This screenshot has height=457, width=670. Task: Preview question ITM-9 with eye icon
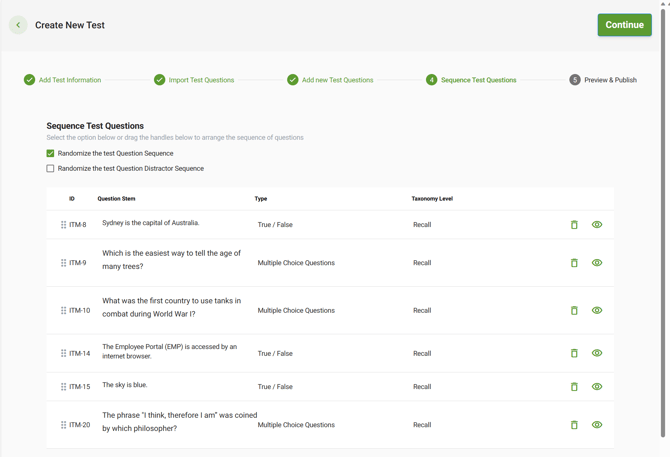(597, 263)
